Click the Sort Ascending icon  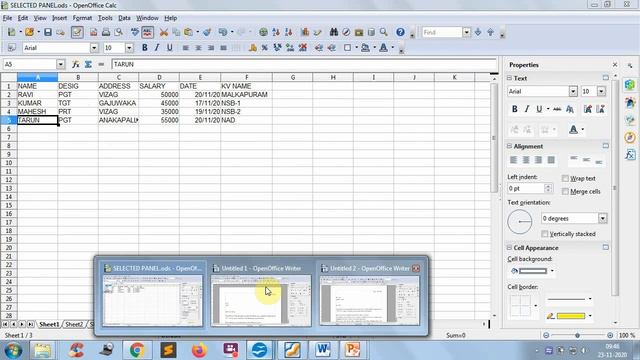click(276, 32)
